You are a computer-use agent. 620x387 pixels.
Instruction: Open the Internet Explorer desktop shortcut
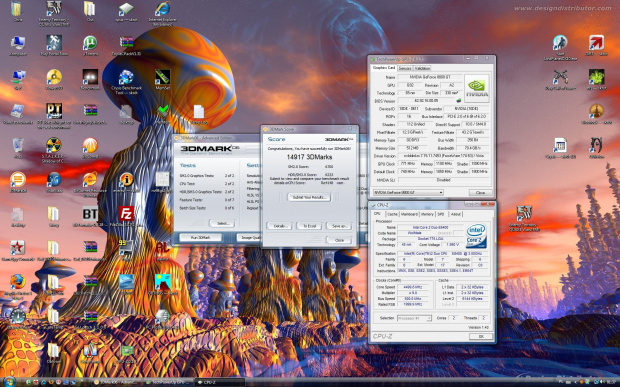pos(163,9)
